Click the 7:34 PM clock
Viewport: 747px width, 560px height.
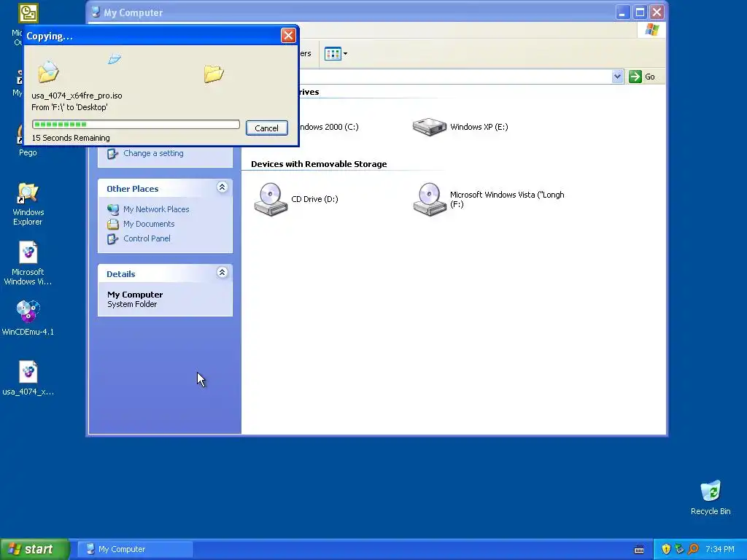[720, 549]
